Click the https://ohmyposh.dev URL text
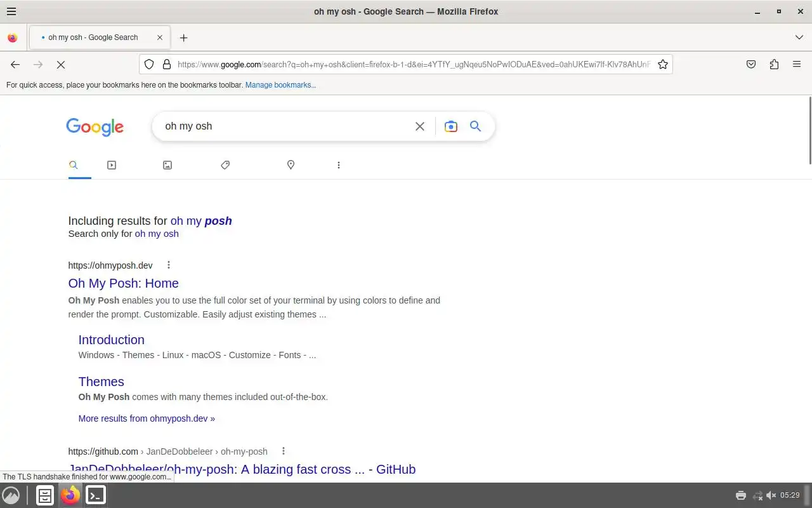 click(110, 265)
